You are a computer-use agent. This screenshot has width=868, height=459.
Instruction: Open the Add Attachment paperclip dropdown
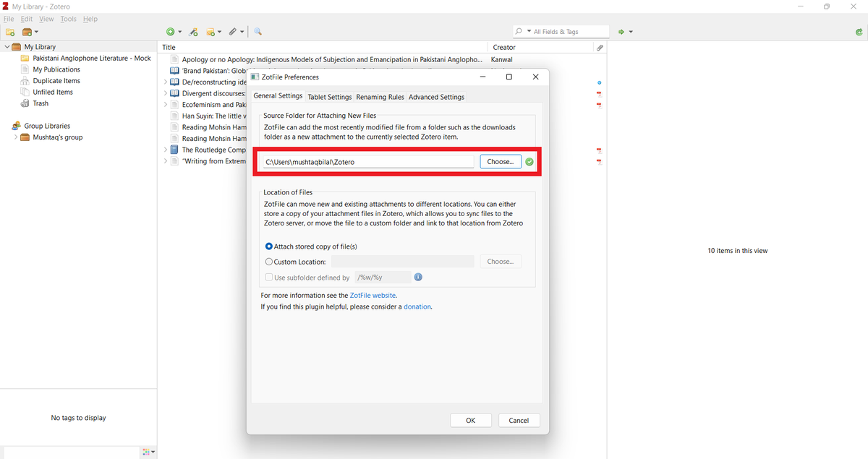237,32
